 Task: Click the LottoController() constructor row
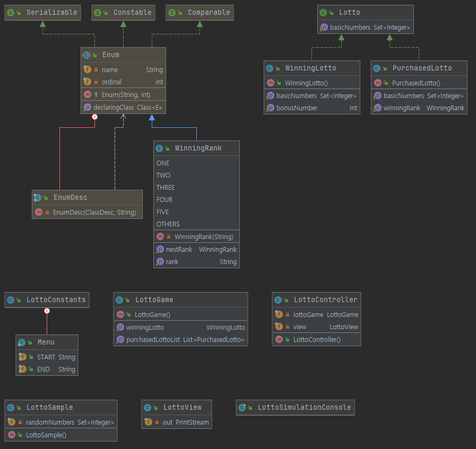317,340
